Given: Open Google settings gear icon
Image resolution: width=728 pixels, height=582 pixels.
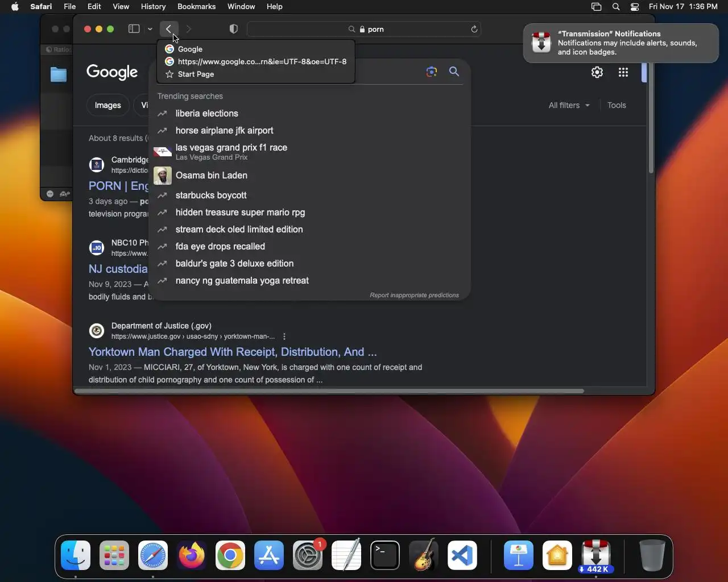Looking at the screenshot, I should click(x=597, y=72).
